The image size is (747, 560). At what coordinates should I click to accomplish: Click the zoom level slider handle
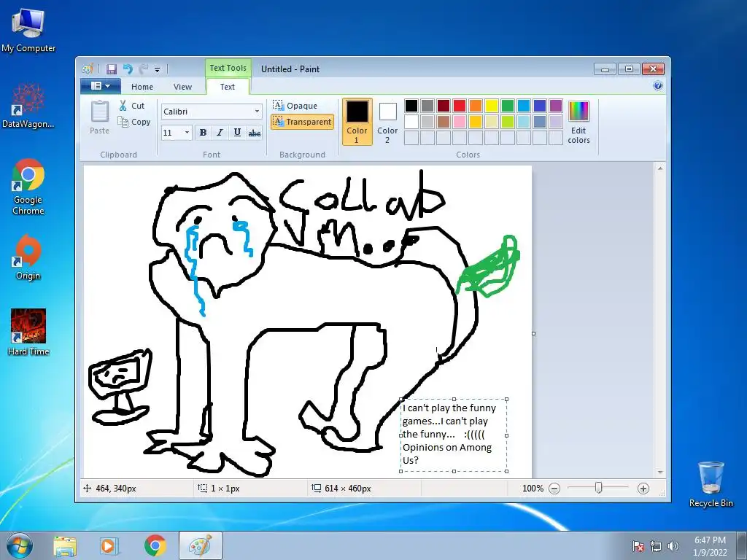point(599,488)
